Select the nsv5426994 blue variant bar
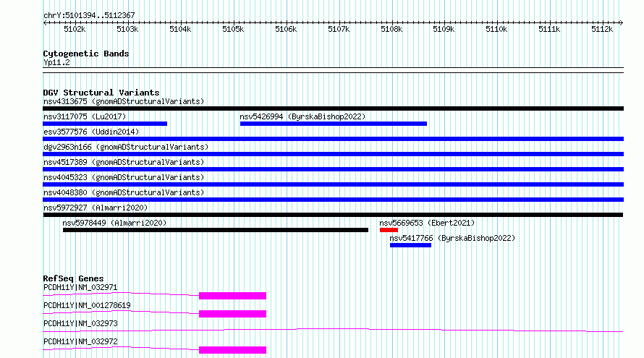 click(334, 124)
